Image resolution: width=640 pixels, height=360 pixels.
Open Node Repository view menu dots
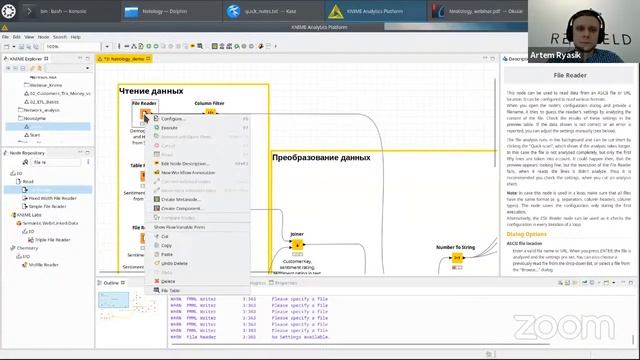click(88, 162)
